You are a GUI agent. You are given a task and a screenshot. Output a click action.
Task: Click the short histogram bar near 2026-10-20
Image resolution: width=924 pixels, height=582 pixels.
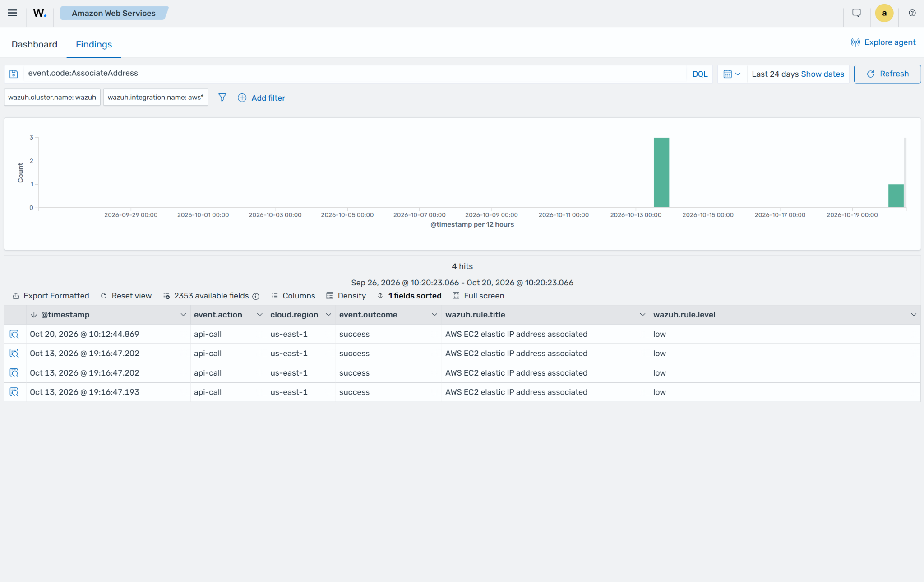coord(896,196)
